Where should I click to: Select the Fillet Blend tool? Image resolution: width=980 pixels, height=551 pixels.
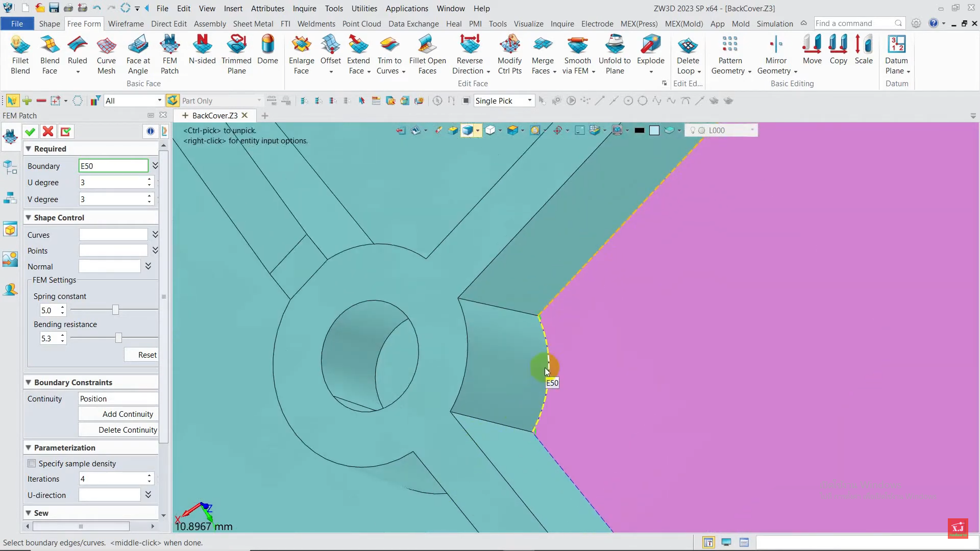tap(20, 54)
